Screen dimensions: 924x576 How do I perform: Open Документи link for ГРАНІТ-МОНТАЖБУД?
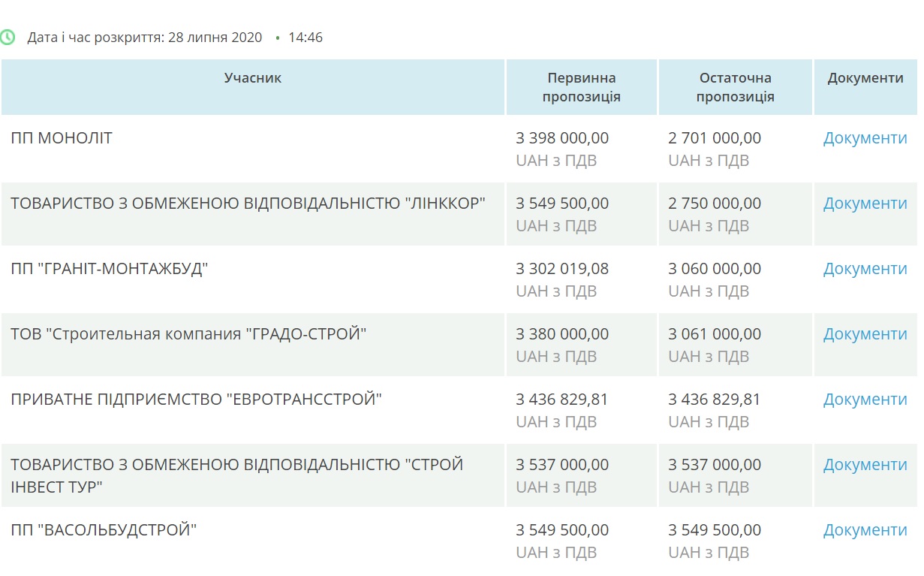click(865, 269)
